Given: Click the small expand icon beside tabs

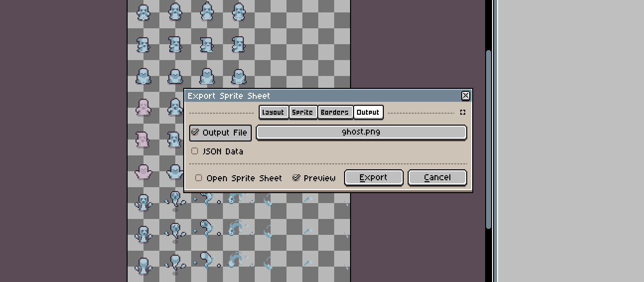Looking at the screenshot, I should (463, 112).
